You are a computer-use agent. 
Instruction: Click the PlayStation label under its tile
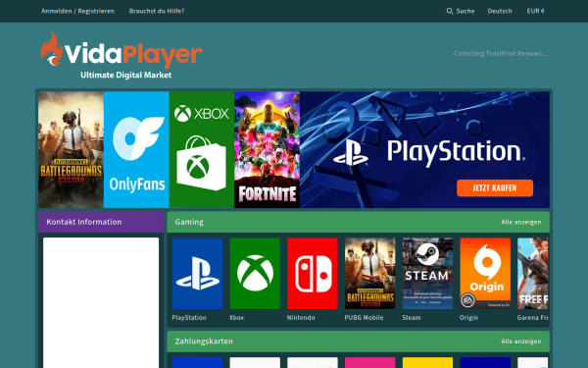(x=189, y=317)
